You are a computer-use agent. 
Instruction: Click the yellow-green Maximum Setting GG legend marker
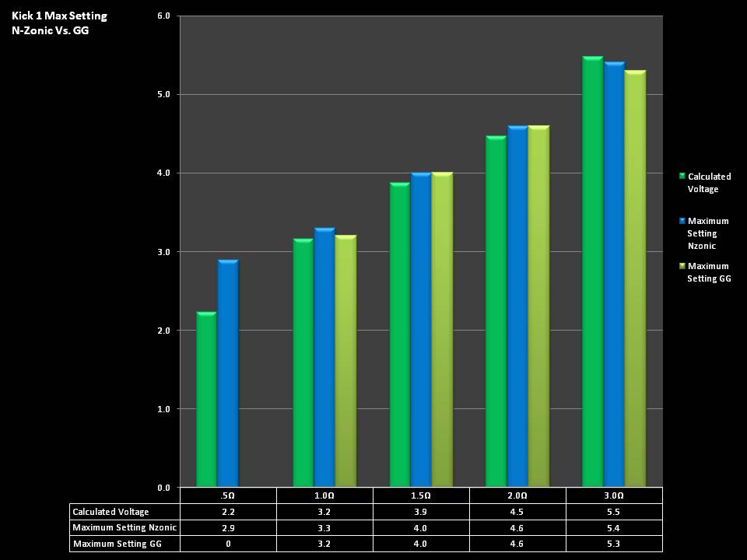[682, 266]
